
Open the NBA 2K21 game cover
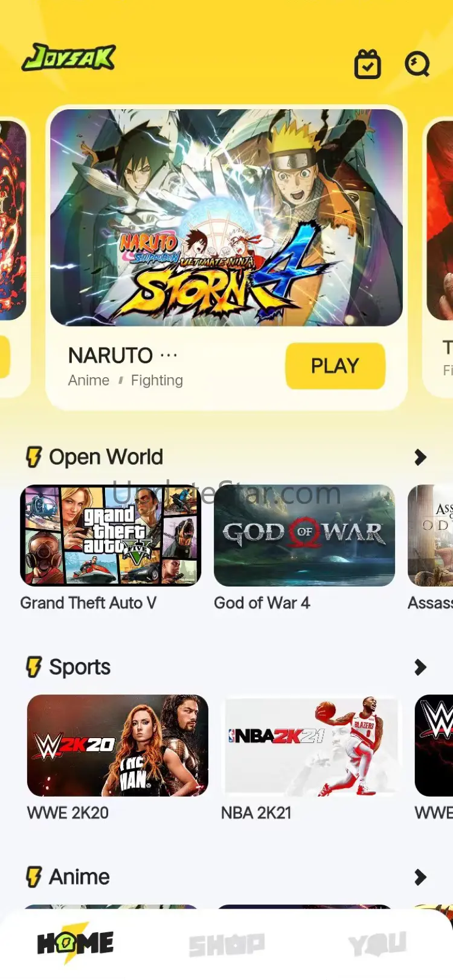311,745
